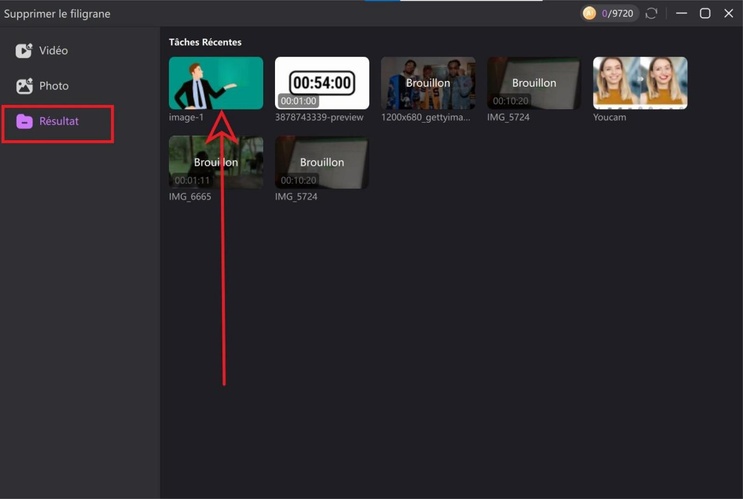The height and width of the screenshot is (499, 743).
Task: Click the 00:01:00 duration badge
Action: tap(298, 101)
